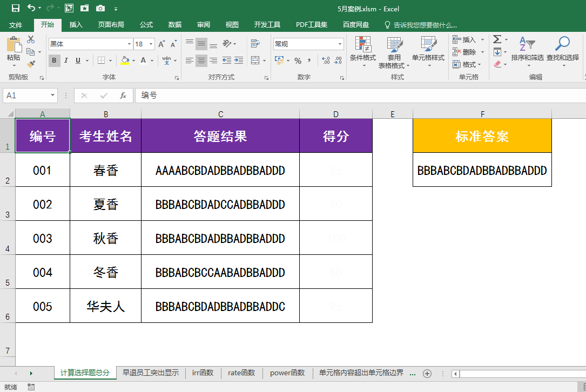Image resolution: width=586 pixels, height=392 pixels.
Task: Open font group dialog launcher
Action: [x=177, y=78]
